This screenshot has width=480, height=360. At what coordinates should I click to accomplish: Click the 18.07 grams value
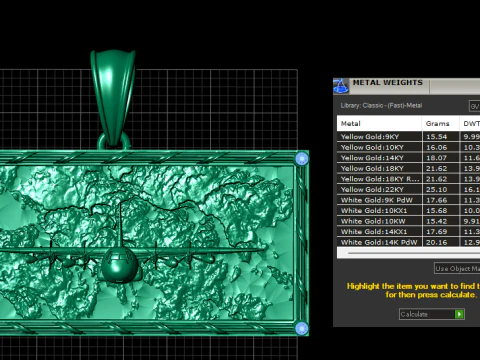pos(436,158)
